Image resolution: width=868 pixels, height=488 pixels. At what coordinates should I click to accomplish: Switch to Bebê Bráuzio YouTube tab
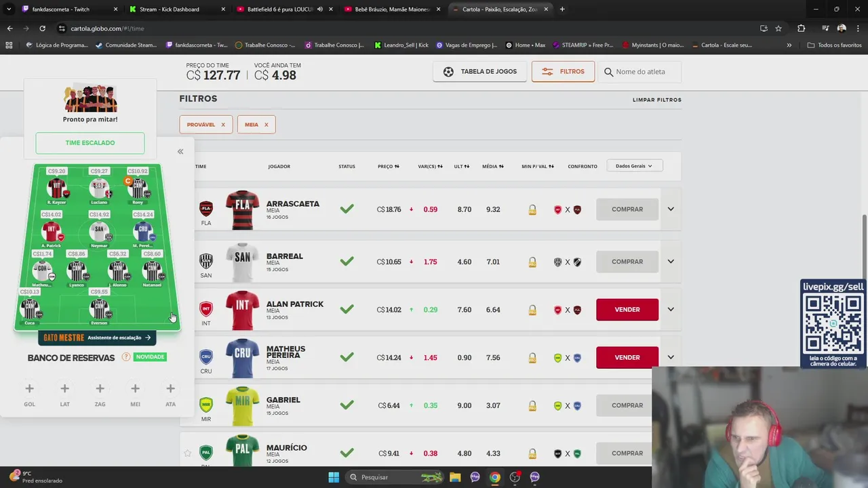pos(392,9)
